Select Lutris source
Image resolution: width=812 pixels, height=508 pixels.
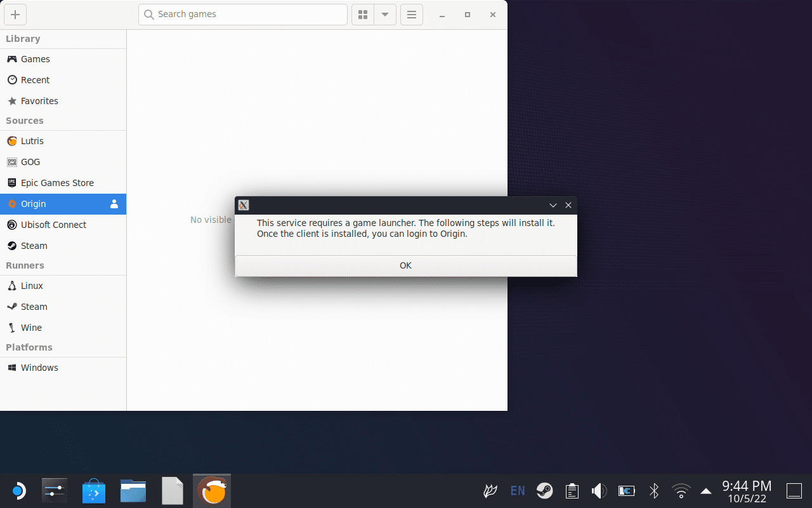coord(63,141)
